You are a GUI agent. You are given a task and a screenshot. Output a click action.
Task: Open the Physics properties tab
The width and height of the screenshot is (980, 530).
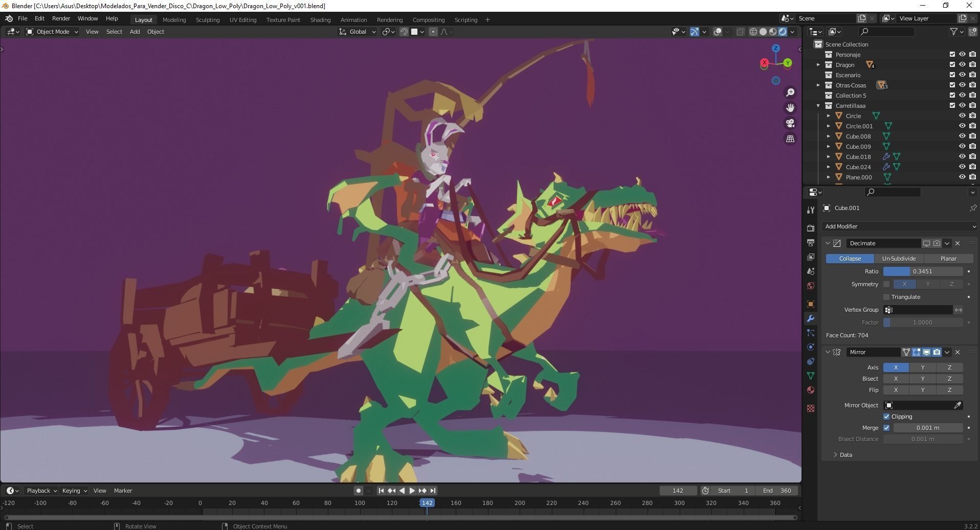811,347
